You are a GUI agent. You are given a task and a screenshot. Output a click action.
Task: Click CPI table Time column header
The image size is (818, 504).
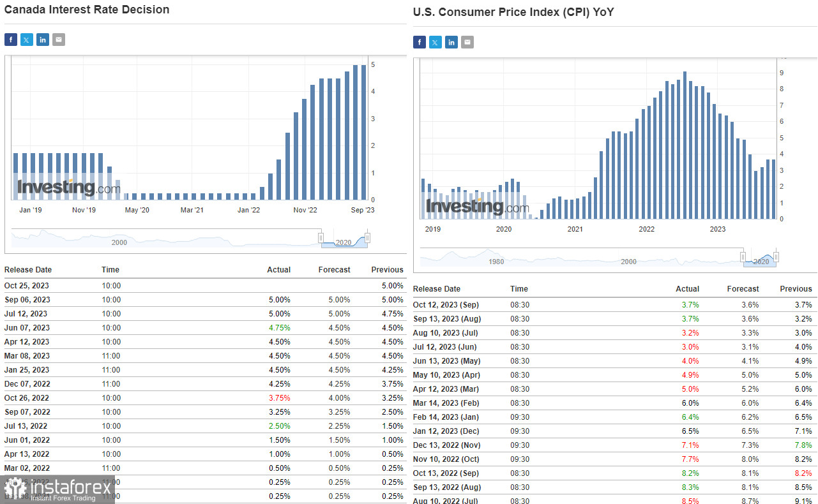coord(519,289)
